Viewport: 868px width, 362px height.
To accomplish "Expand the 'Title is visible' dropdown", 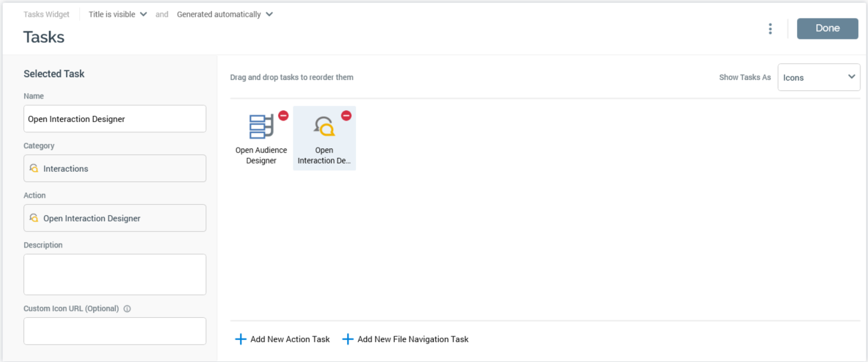I will [x=117, y=14].
